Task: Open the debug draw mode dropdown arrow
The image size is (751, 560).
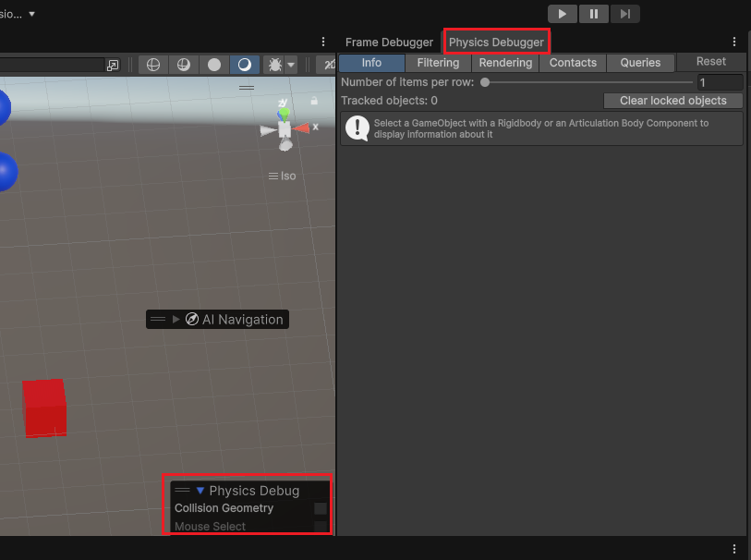Action: 291,65
